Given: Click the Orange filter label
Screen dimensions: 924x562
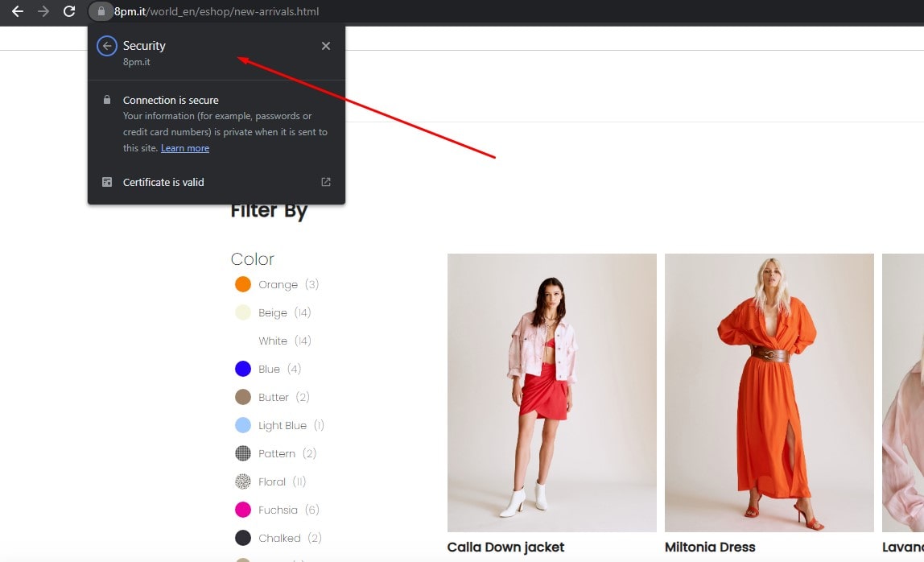Looking at the screenshot, I should click(278, 285).
